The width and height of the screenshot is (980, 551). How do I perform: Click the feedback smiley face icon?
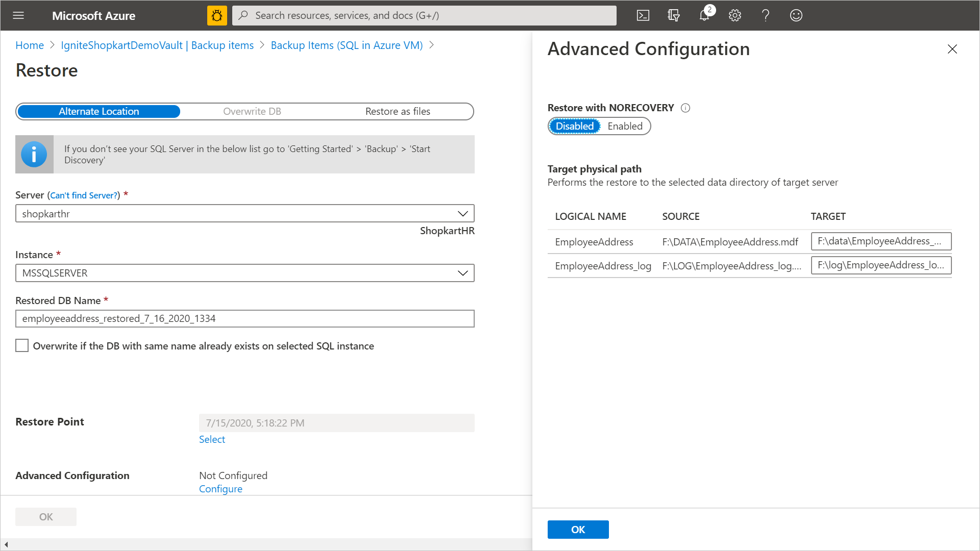pyautogui.click(x=796, y=15)
